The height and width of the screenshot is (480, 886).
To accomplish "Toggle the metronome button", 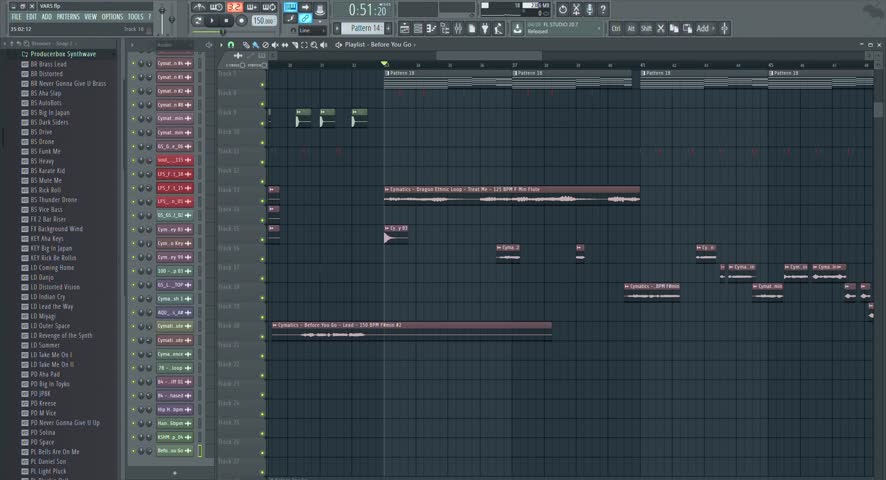I will click(199, 7).
